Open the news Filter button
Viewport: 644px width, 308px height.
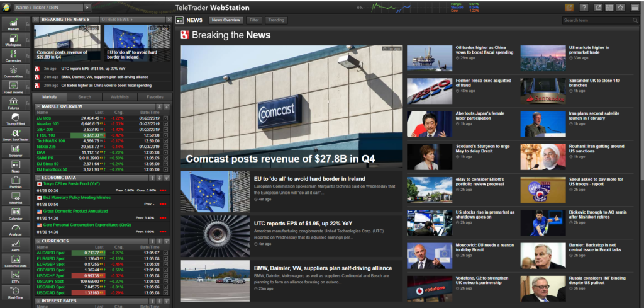coord(254,20)
